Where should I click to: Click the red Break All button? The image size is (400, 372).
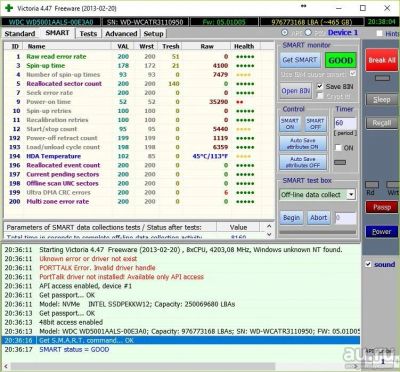click(382, 60)
